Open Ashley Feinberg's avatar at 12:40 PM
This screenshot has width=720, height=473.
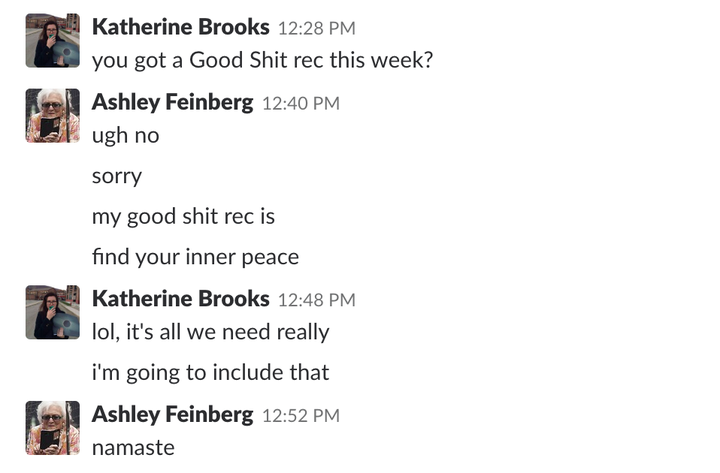click(52, 116)
